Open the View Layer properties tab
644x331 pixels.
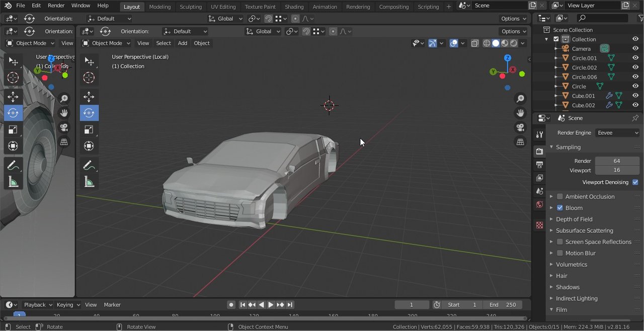coord(539,178)
